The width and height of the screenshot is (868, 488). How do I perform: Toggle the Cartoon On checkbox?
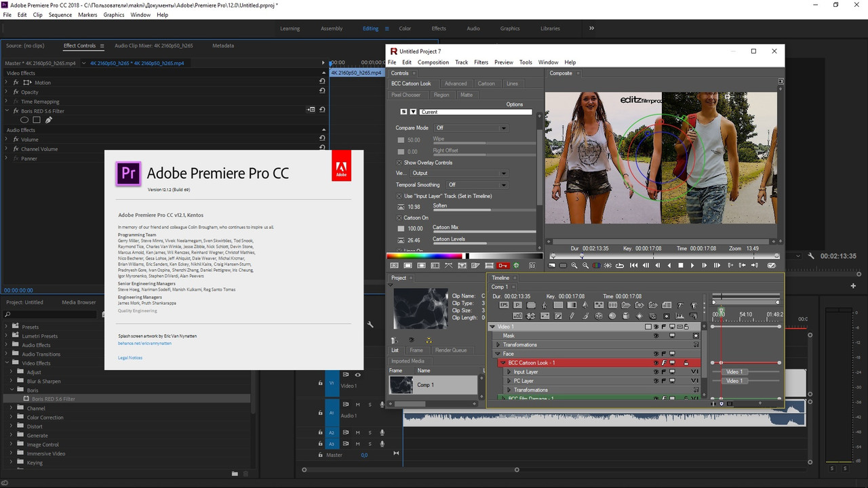pos(399,218)
